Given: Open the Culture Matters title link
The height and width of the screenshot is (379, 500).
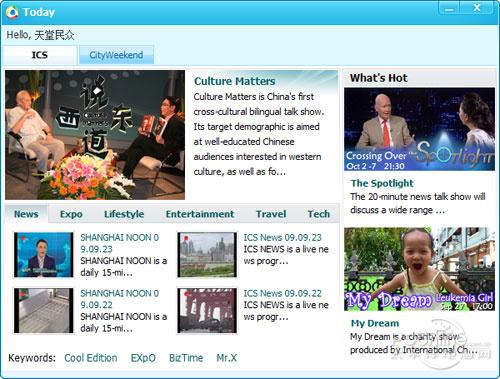Looking at the screenshot, I should pyautogui.click(x=235, y=81).
